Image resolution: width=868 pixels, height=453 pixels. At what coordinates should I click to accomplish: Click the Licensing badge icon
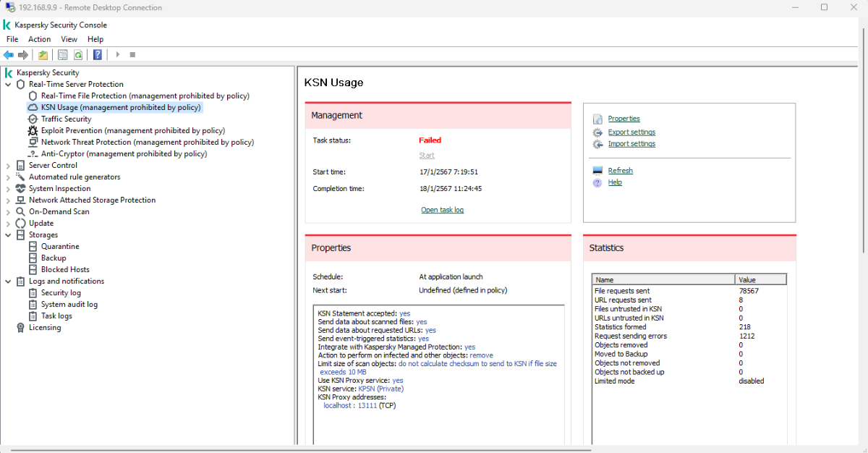20,328
